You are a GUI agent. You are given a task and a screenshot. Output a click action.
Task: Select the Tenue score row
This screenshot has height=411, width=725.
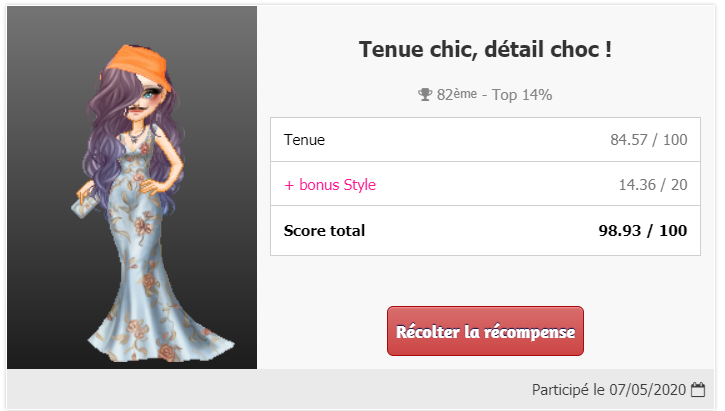point(485,140)
